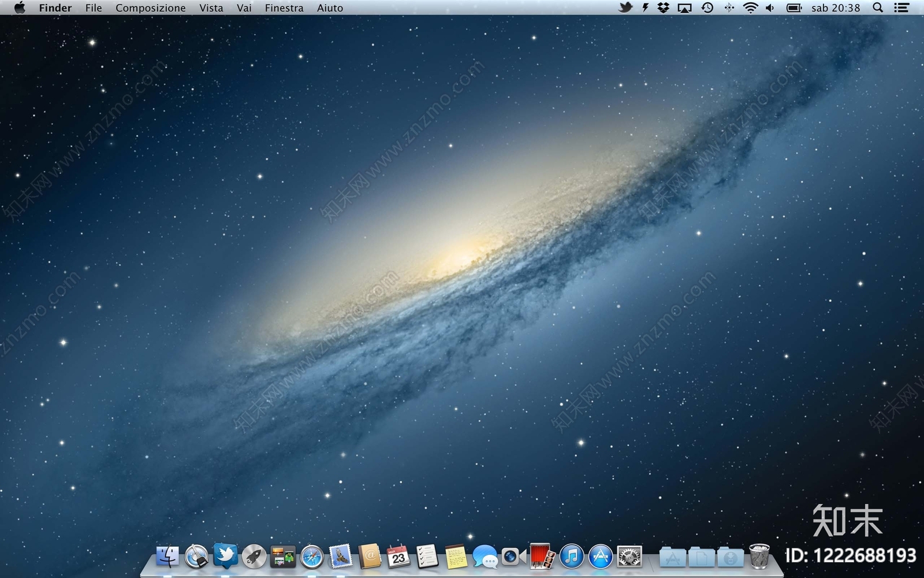Launch the Twitter app in Dock
This screenshot has height=578, width=924.
tap(225, 555)
